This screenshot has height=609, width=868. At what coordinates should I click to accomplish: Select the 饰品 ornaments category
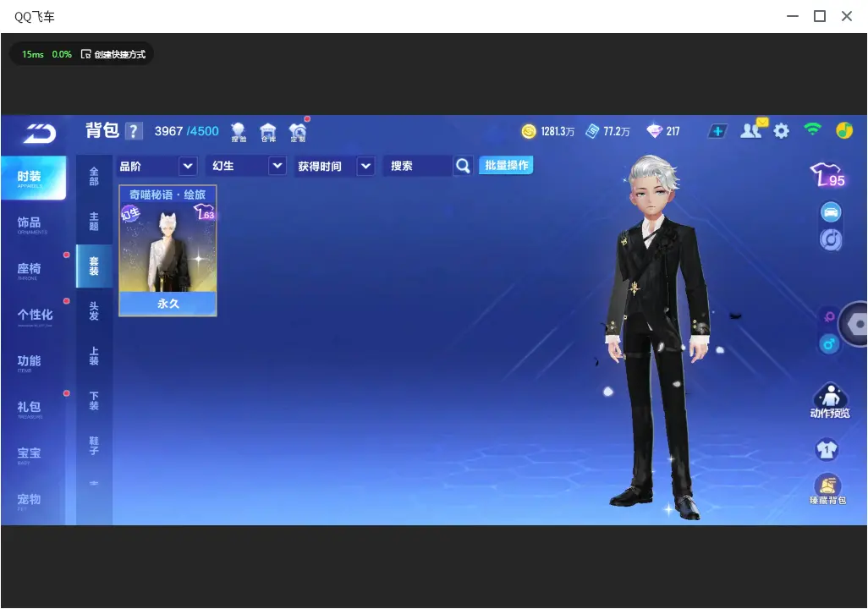(x=33, y=223)
